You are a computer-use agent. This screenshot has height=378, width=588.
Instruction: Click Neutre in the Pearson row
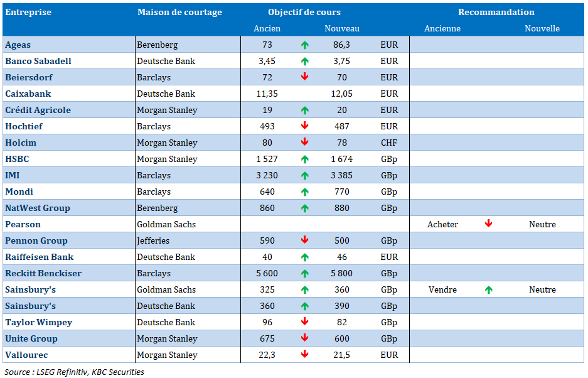point(542,224)
